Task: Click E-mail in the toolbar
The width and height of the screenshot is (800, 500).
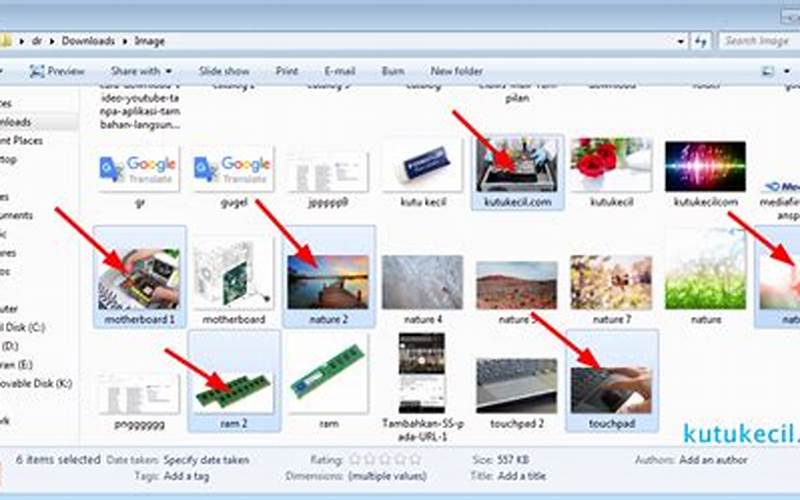Action: [339, 71]
